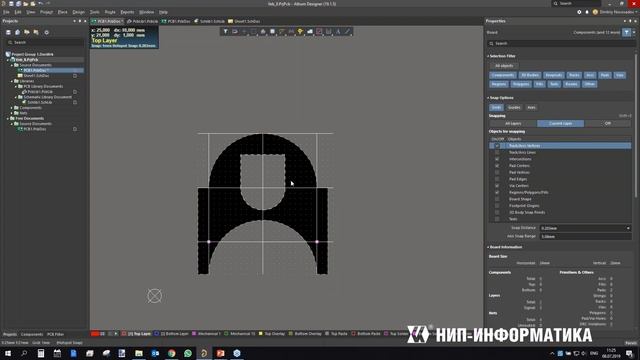The image size is (640, 360).
Task: Open the Snap Distance dropdown
Action: point(628,228)
